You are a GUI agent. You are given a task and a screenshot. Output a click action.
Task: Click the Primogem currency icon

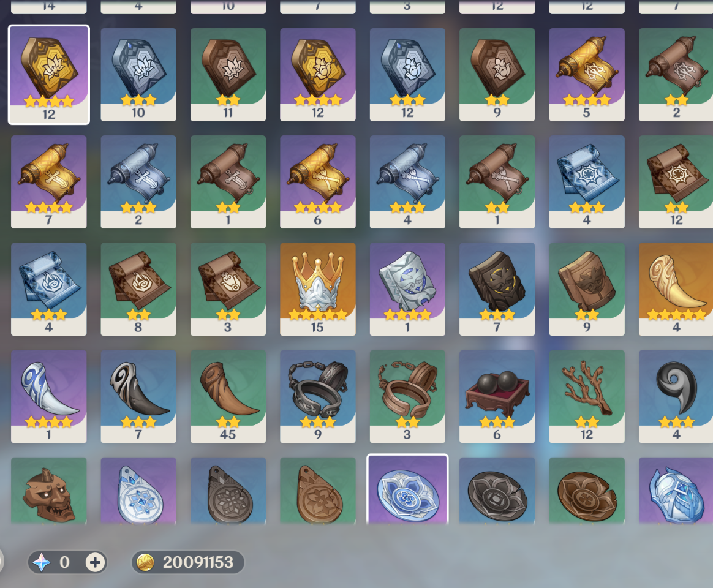[x=42, y=562]
